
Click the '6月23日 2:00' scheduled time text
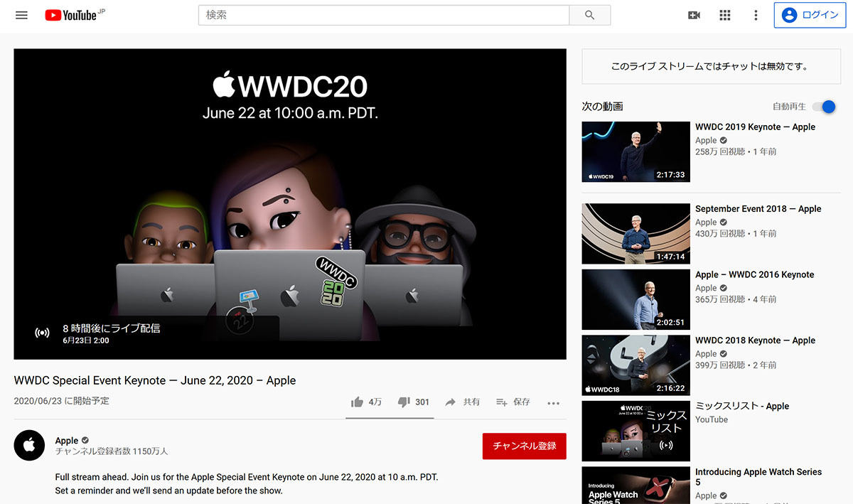pyautogui.click(x=86, y=341)
